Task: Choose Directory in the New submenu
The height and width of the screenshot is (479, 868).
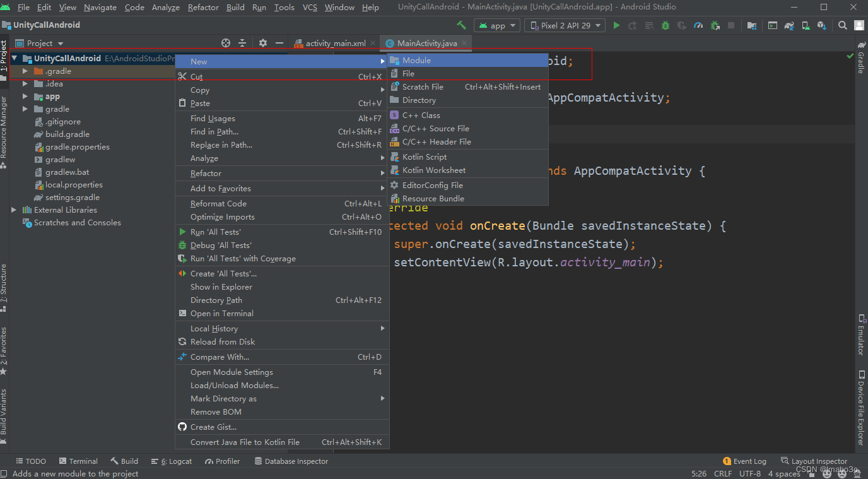Action: 467,100
